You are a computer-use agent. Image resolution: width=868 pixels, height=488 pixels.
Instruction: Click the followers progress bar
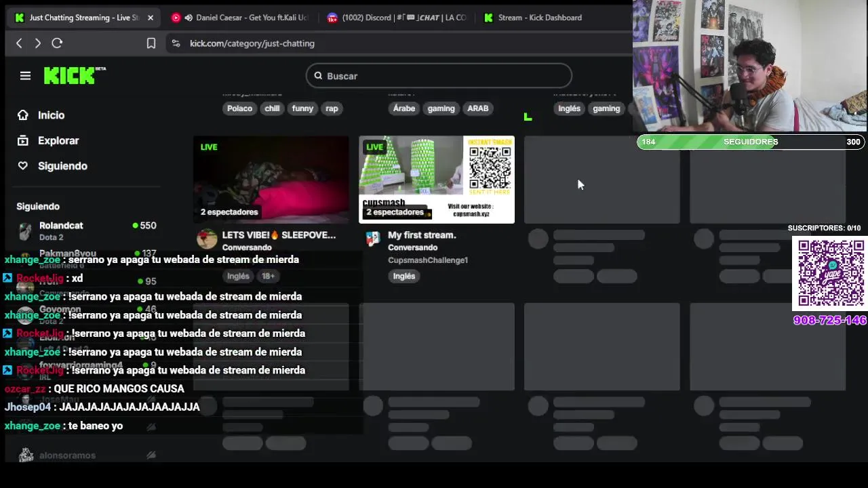click(751, 142)
